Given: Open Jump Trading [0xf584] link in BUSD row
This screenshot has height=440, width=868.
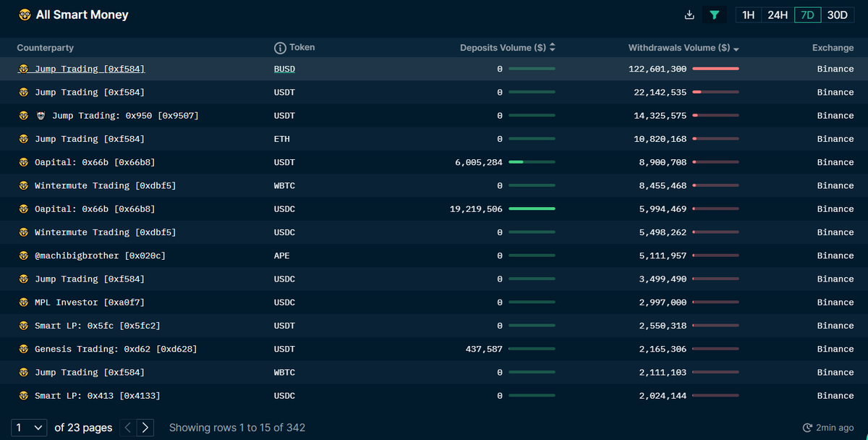Looking at the screenshot, I should click(90, 69).
